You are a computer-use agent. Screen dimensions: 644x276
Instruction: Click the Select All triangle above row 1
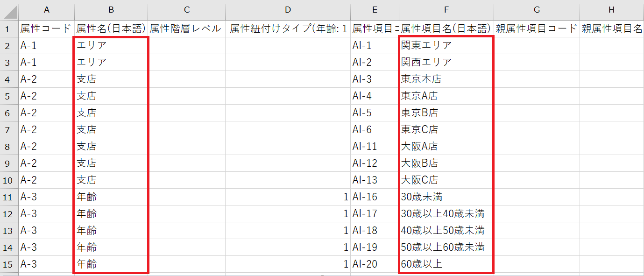8,9
